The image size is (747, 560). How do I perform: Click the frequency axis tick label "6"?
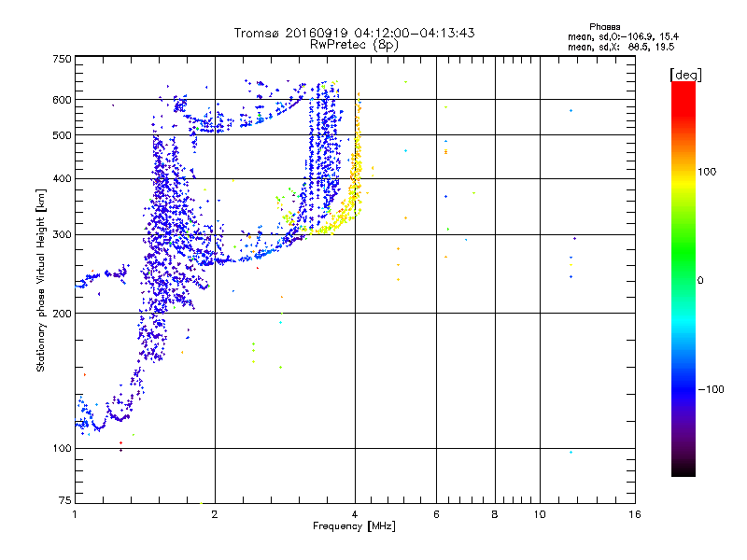(436, 514)
